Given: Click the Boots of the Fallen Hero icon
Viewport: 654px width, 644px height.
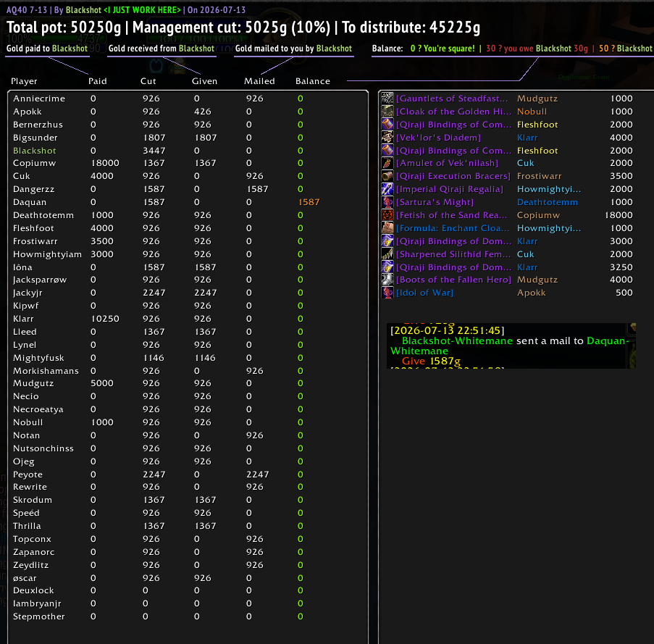Looking at the screenshot, I should pos(387,280).
